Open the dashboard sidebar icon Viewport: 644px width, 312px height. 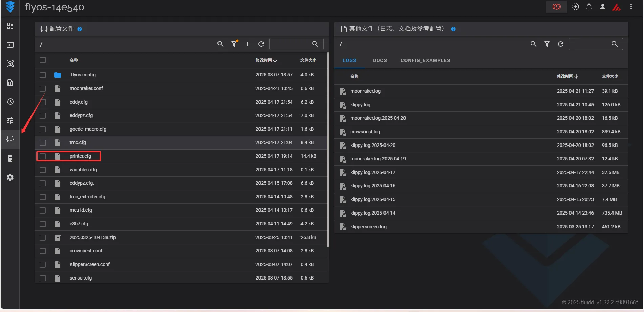(x=10, y=26)
